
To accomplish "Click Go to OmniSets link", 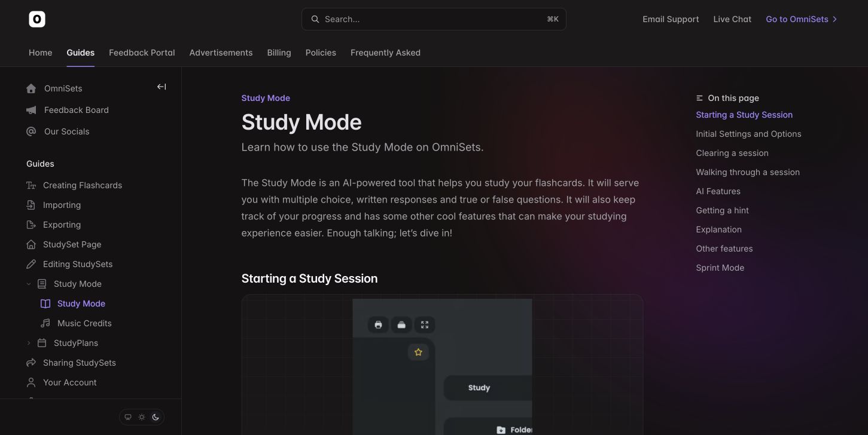I will [x=797, y=19].
